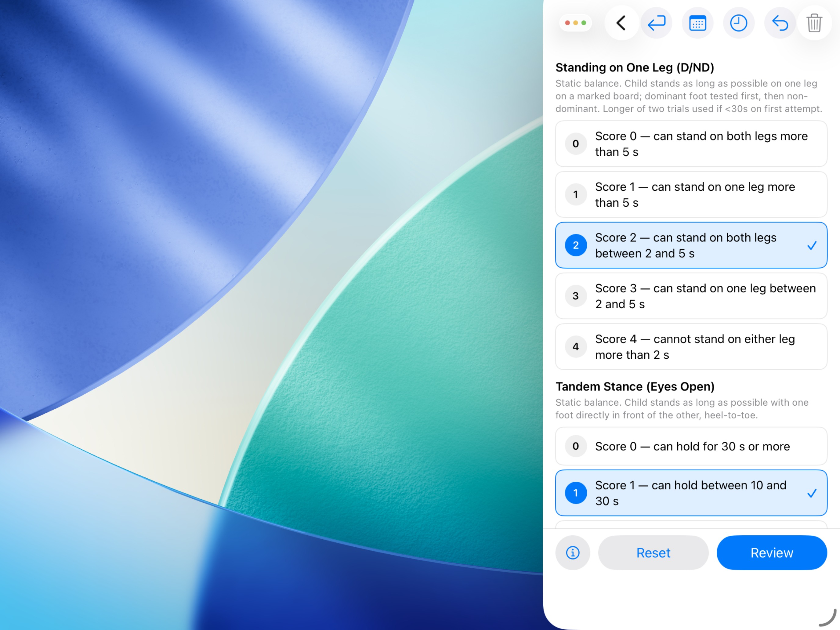840x630 pixels.
Task: Open the calendar date icon
Action: pos(697,23)
